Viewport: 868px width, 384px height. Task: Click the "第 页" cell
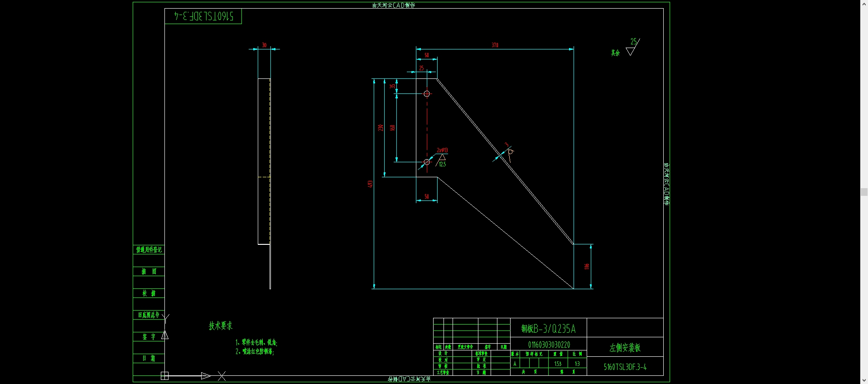coord(568,372)
